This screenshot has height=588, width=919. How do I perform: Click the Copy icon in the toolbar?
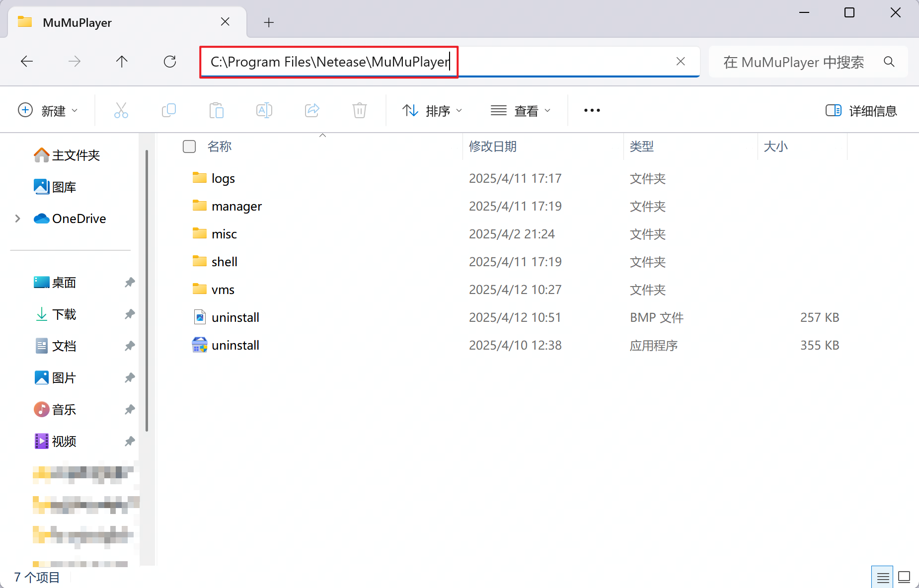(x=168, y=110)
